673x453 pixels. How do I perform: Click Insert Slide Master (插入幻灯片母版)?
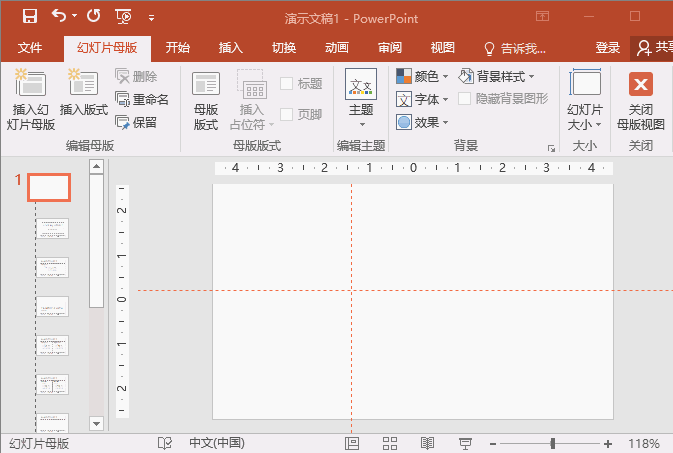click(x=30, y=100)
